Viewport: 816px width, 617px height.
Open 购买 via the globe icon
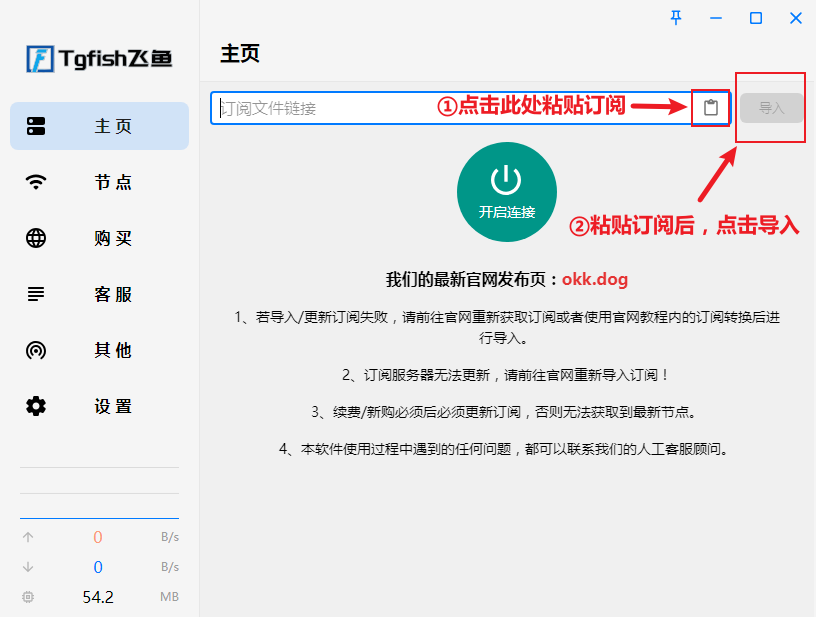pyautogui.click(x=36, y=238)
